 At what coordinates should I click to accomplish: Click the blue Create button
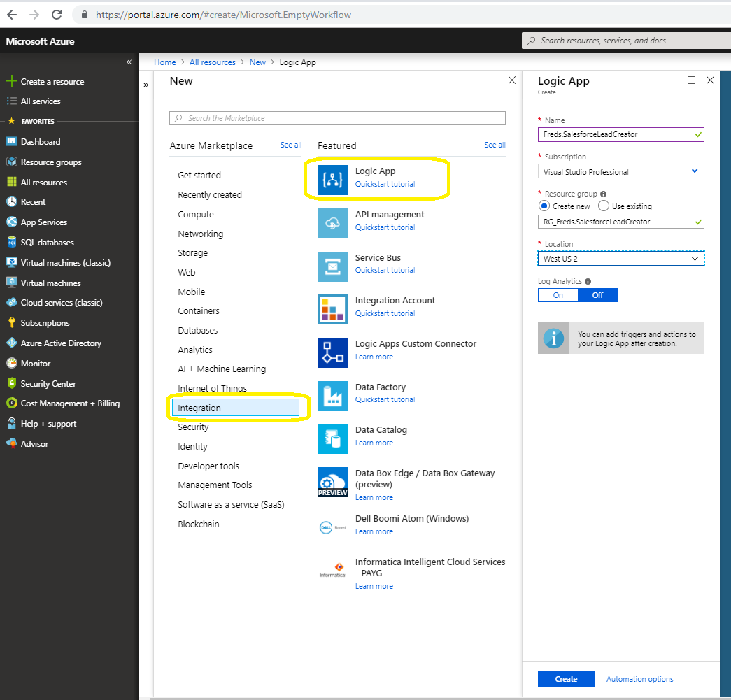566,679
